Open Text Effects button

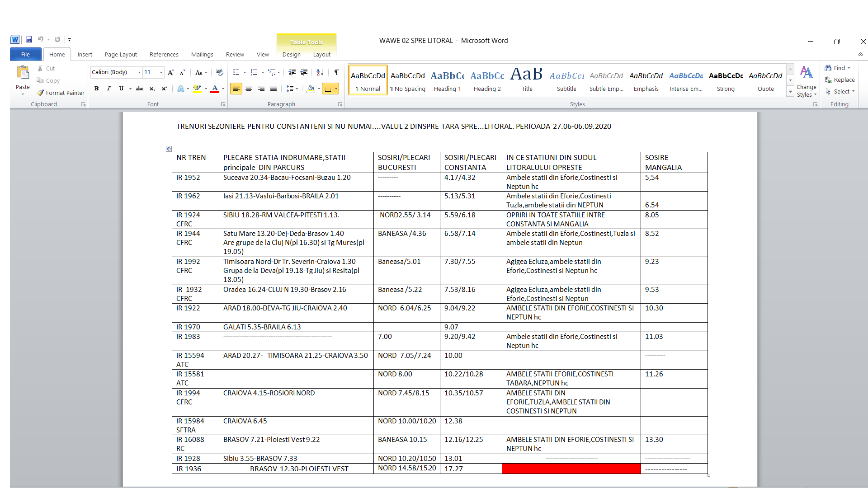(181, 89)
